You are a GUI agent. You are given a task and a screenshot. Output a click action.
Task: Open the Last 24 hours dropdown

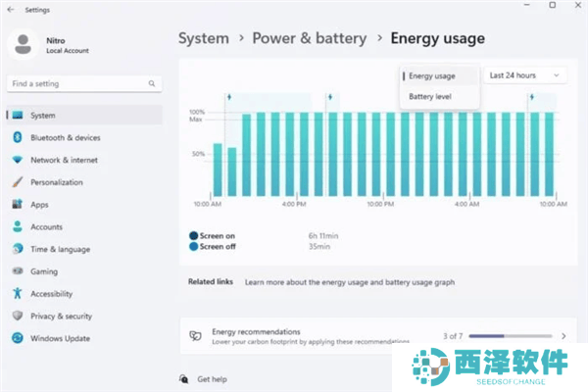pos(526,75)
